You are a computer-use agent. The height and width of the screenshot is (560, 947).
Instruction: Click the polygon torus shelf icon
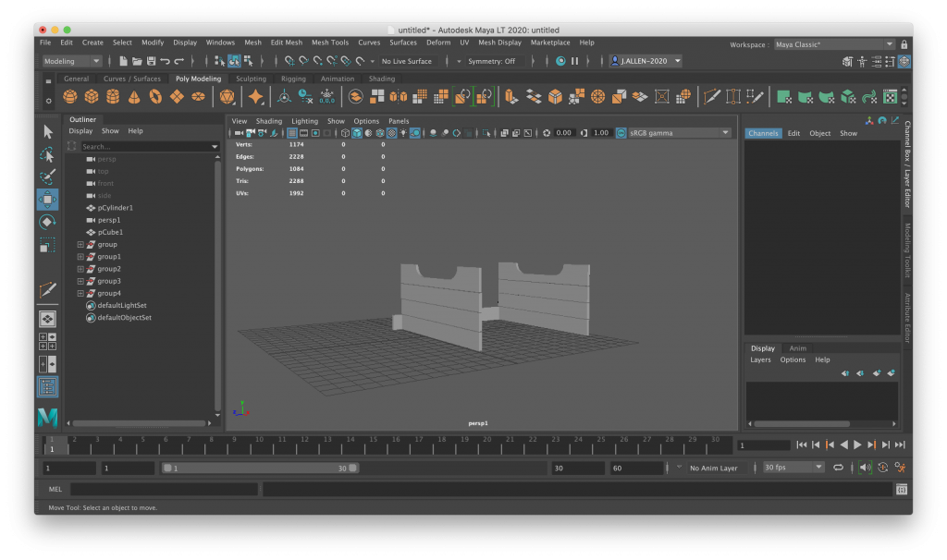coord(155,97)
